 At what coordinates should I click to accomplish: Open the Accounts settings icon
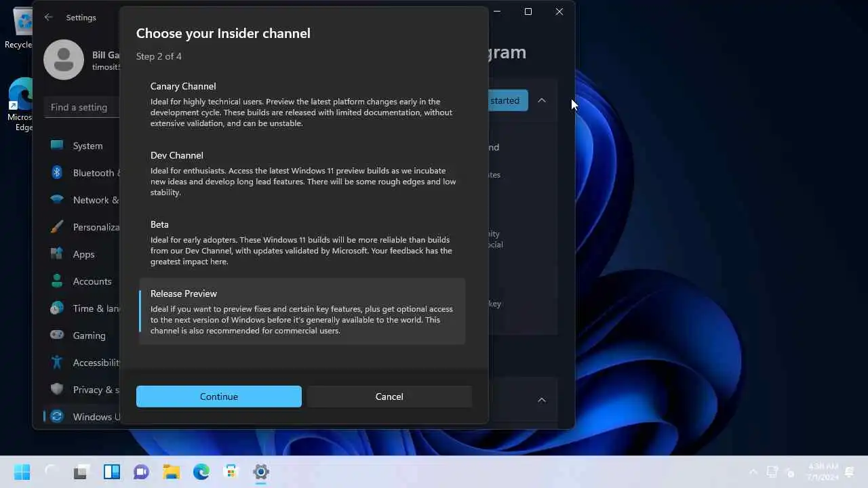pos(57,281)
